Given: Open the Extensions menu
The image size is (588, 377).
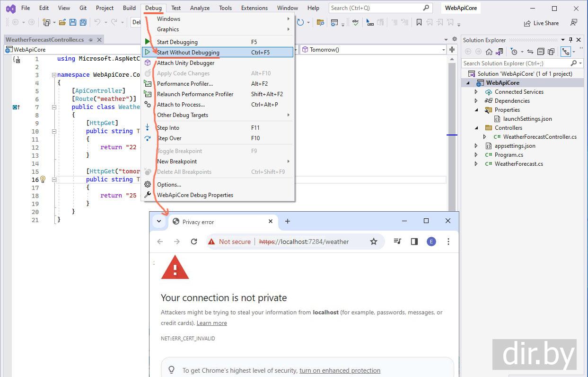Looking at the screenshot, I should [254, 8].
